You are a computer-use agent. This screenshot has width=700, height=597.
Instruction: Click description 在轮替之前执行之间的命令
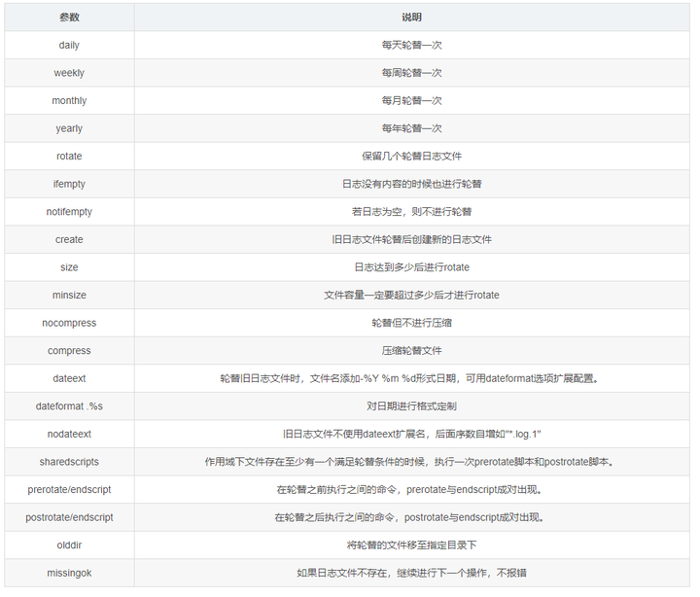[x=409, y=489]
